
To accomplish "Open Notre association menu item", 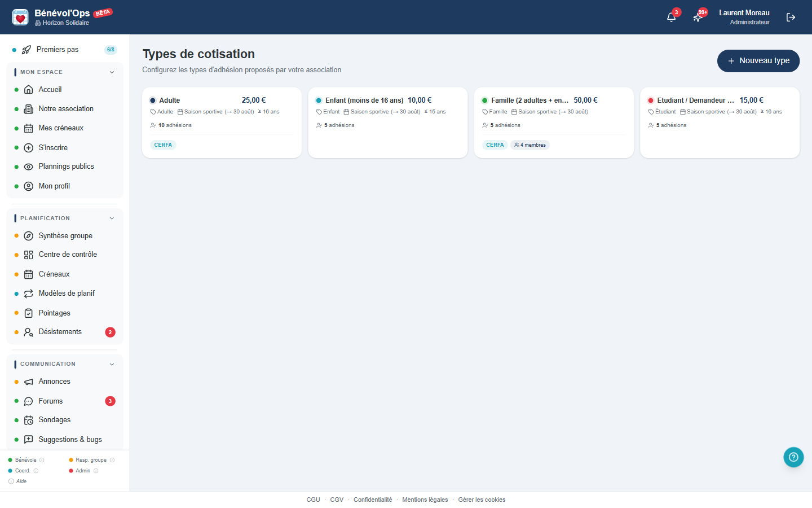I will click(64, 109).
